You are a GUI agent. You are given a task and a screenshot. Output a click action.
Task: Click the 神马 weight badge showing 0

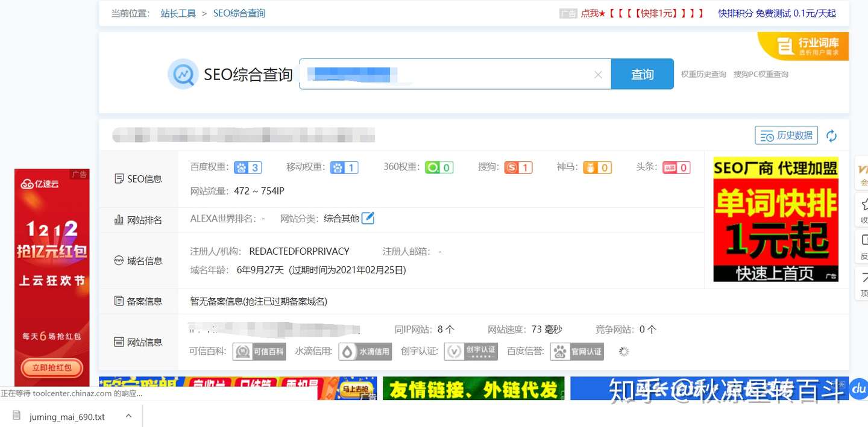coord(597,167)
